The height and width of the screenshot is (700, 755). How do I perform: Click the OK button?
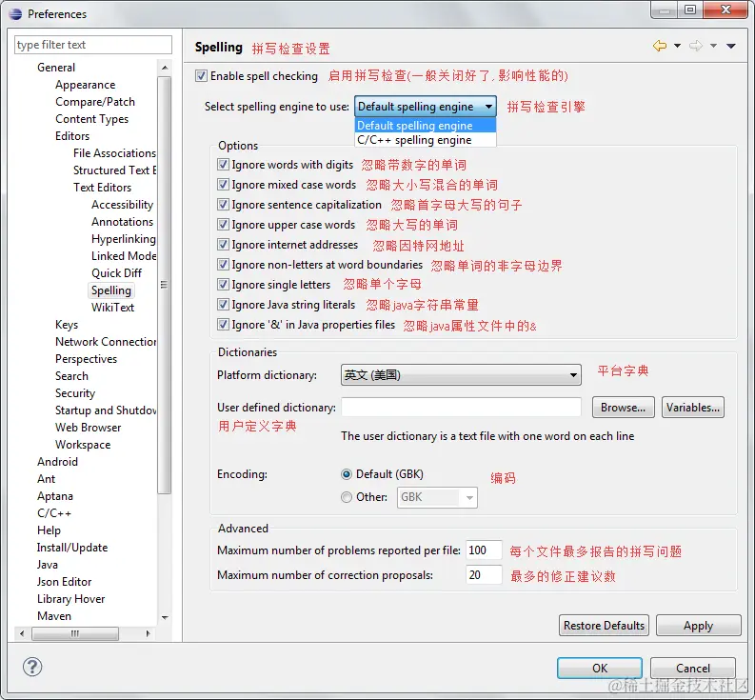point(600,669)
